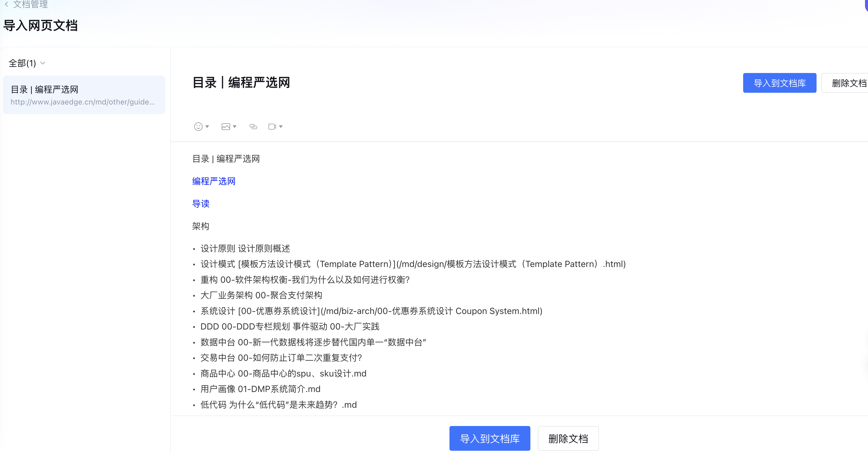Image resolution: width=868 pixels, height=454 pixels.
Task: Click the javaedge.cn URL in sidebar item
Action: coord(83,102)
